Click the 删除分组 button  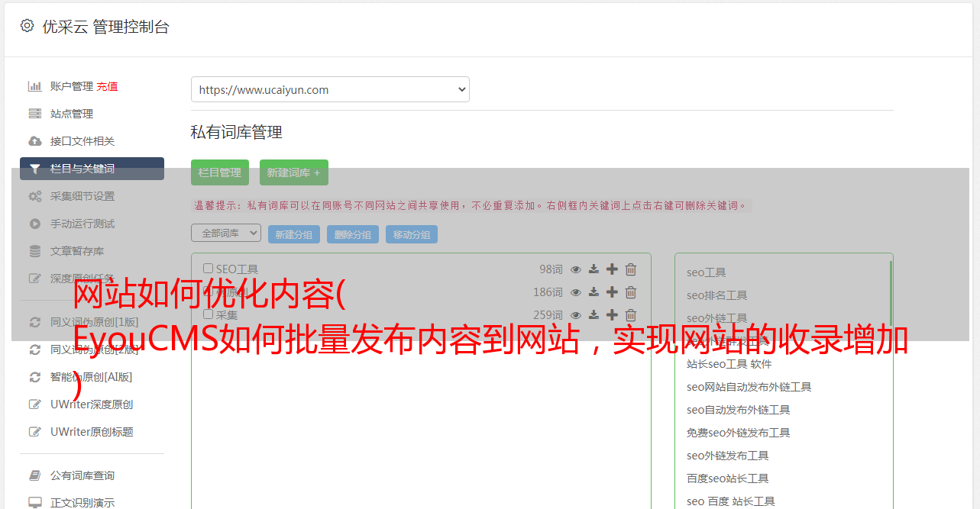[353, 234]
